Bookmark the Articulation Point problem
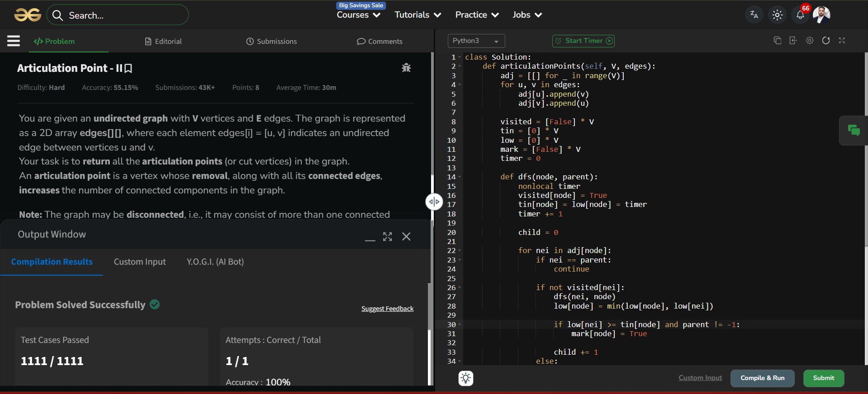The height and width of the screenshot is (394, 868). tap(128, 68)
